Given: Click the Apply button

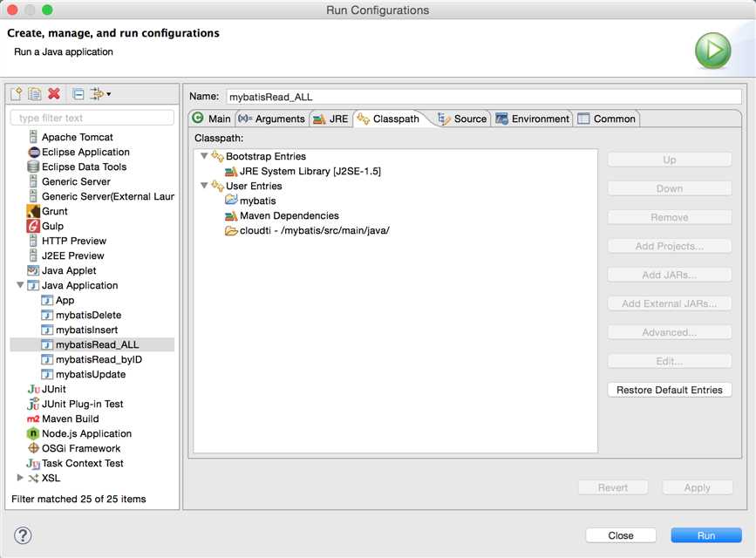Looking at the screenshot, I should [x=698, y=487].
